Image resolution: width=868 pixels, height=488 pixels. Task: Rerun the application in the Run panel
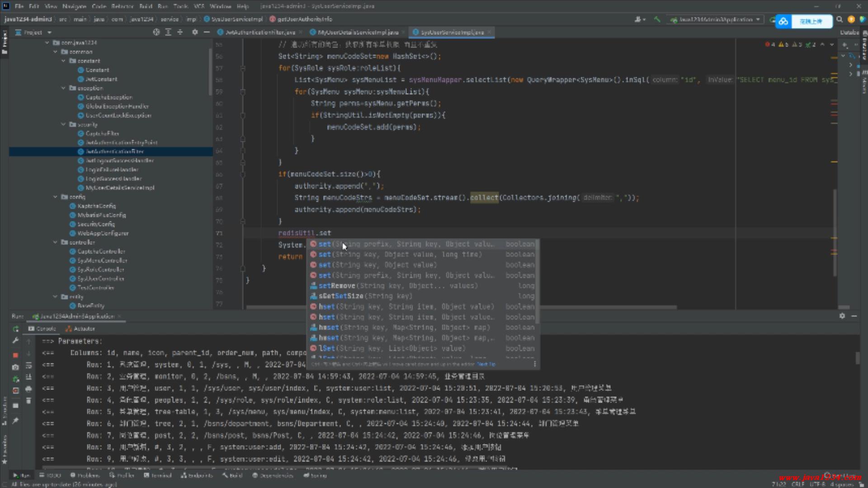point(16,329)
